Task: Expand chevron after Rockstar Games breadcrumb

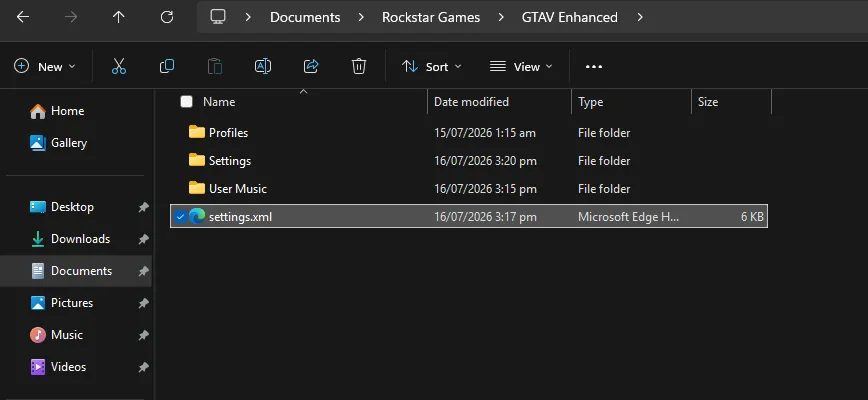Action: (x=501, y=17)
